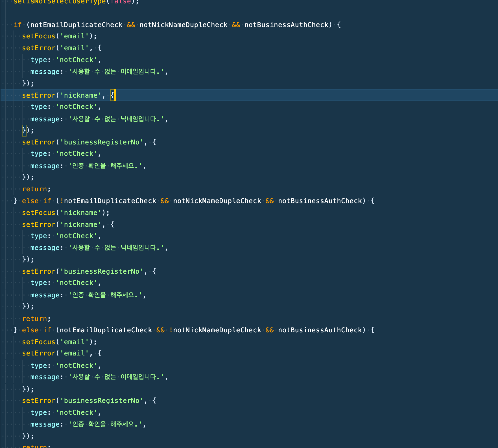Click the last '인증 확인을 해주세요.' message string
Screen dimensions: 498x448
[x=105, y=424]
